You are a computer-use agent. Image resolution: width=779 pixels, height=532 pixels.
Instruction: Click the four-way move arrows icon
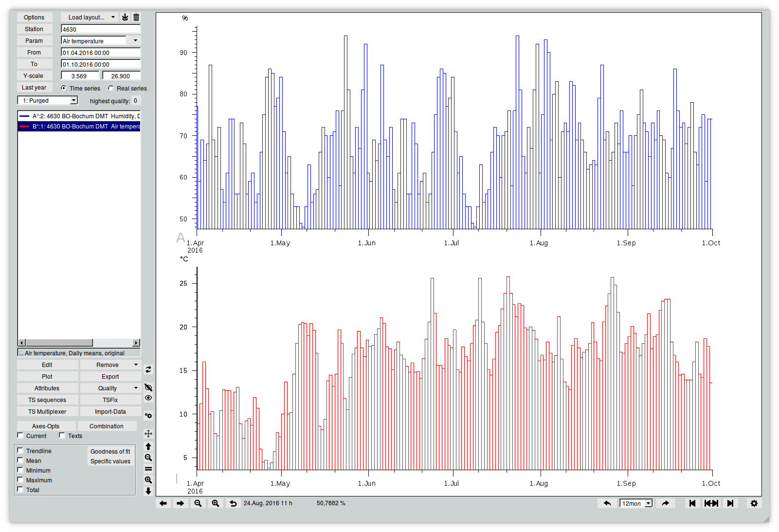pyautogui.click(x=148, y=434)
